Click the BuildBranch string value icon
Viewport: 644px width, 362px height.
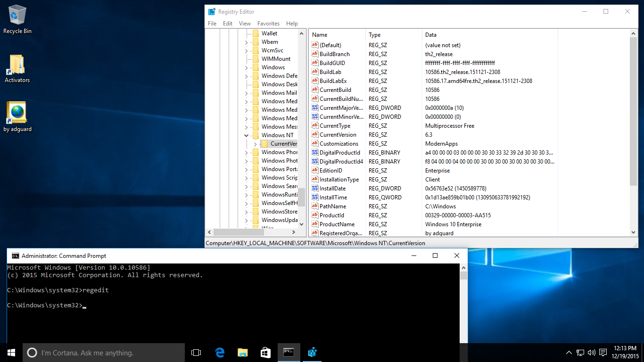pyautogui.click(x=315, y=54)
